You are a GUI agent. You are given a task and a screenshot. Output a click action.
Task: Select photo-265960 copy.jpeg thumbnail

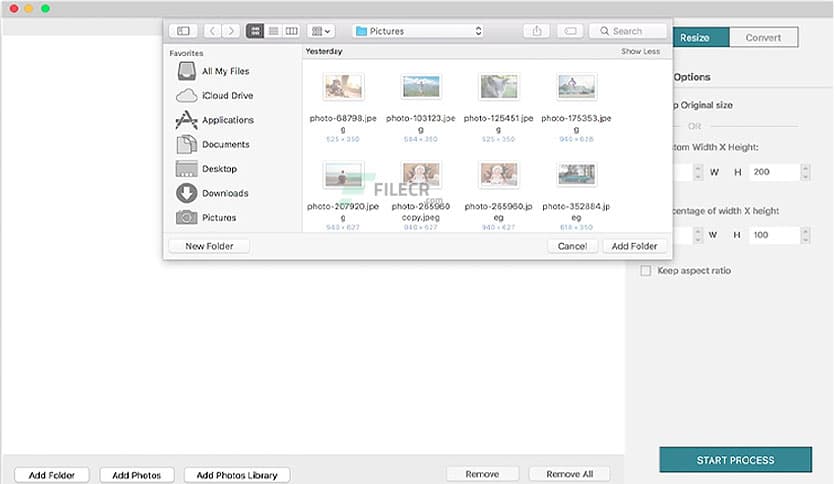pyautogui.click(x=421, y=175)
